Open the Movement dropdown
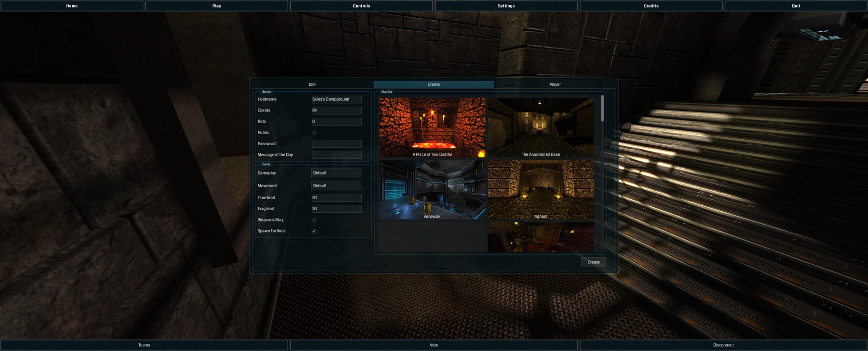 click(336, 186)
